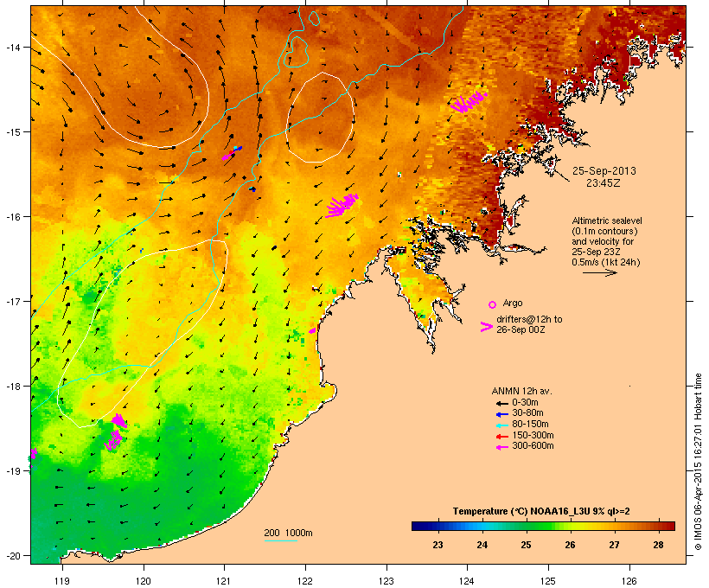
Task: Click the drifters@12h to label
Action: tap(529, 319)
